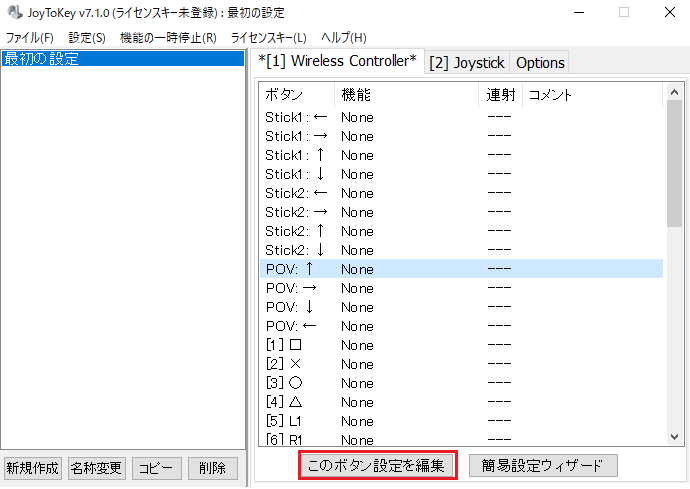The width and height of the screenshot is (690, 489).
Task: Select the [6] R1 button row
Action: pyautogui.click(x=462, y=438)
